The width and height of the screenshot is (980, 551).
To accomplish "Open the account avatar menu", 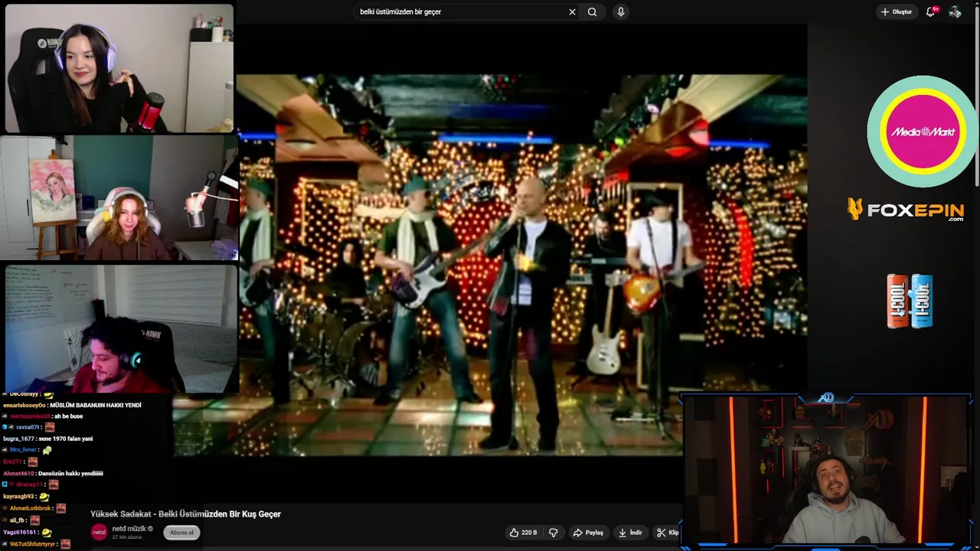I will tap(955, 11).
